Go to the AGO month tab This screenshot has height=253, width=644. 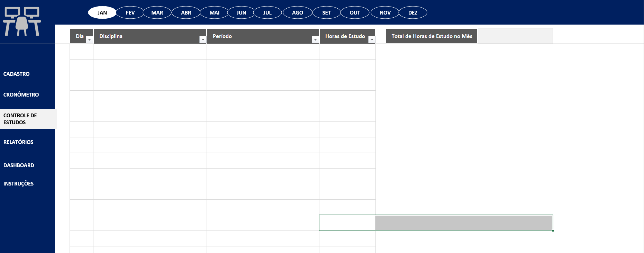[x=298, y=12]
